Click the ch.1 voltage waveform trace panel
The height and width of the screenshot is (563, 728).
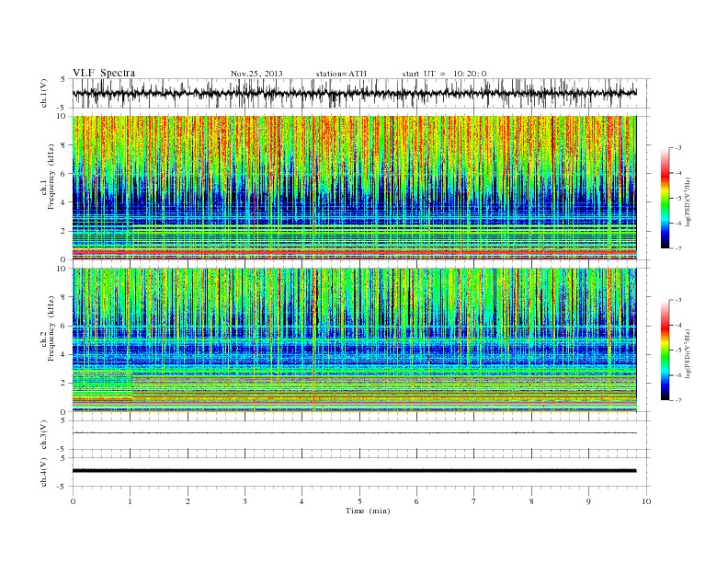(x=361, y=93)
